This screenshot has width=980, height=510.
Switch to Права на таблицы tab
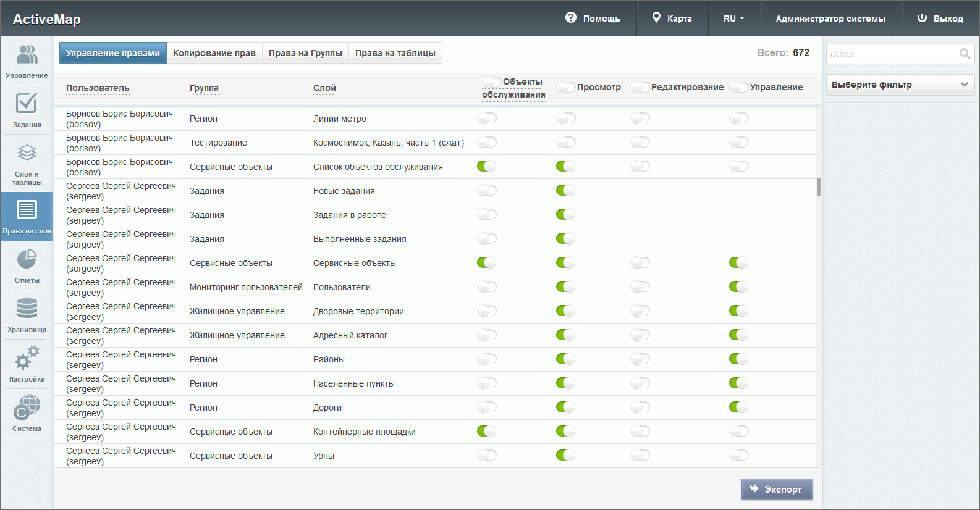point(395,53)
